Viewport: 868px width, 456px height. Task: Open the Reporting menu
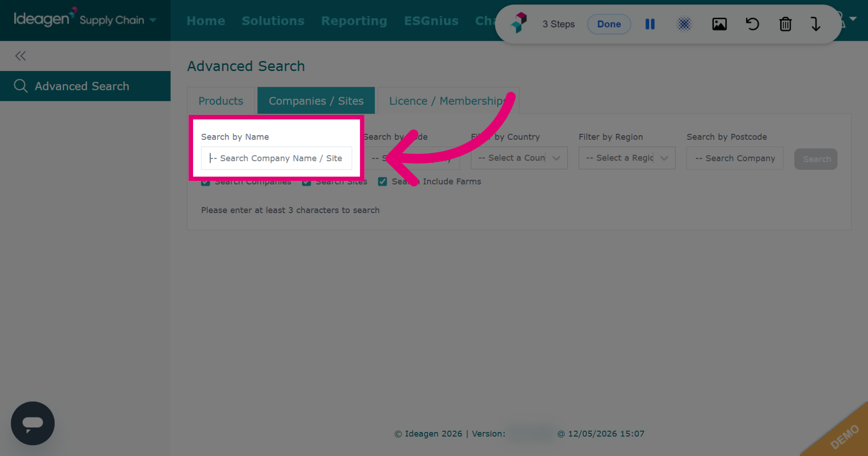(x=354, y=21)
